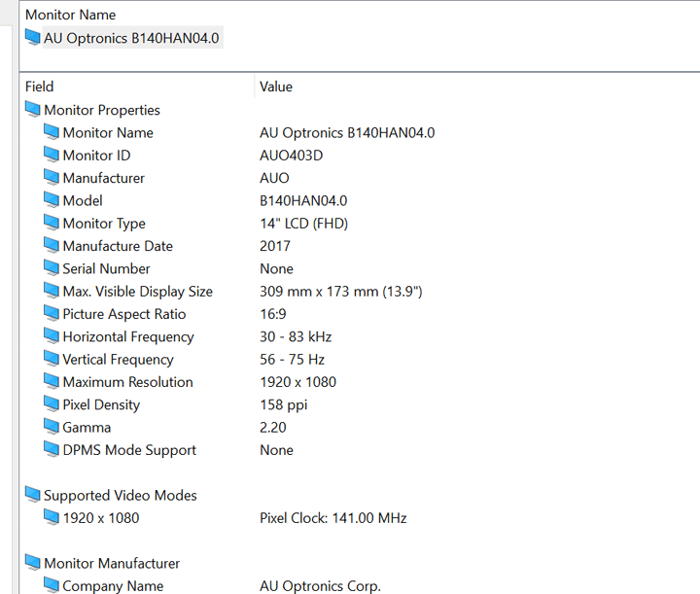Viewport: 700px width, 594px height.
Task: Click the monitor icon beside Monitor Properties
Action: [33, 110]
